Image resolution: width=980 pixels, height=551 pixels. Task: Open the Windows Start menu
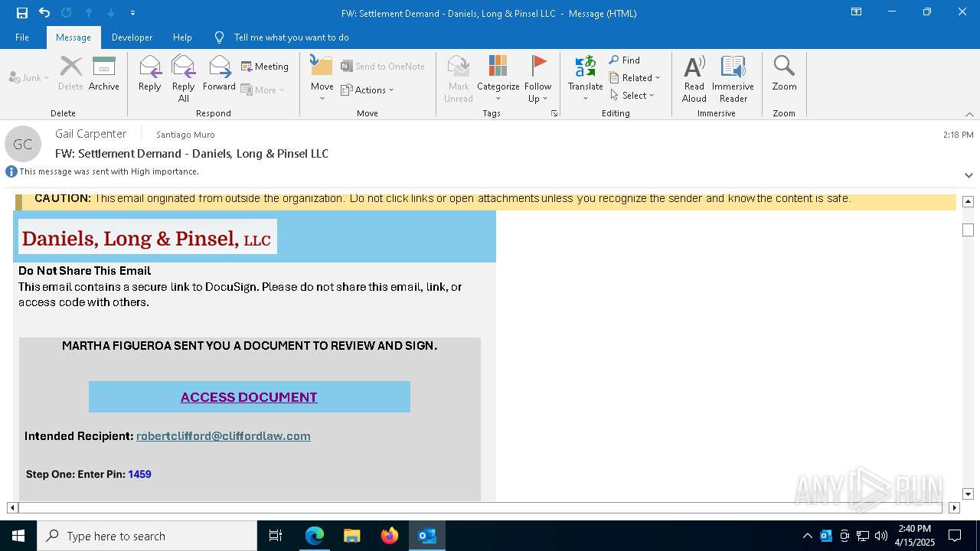[x=18, y=536]
